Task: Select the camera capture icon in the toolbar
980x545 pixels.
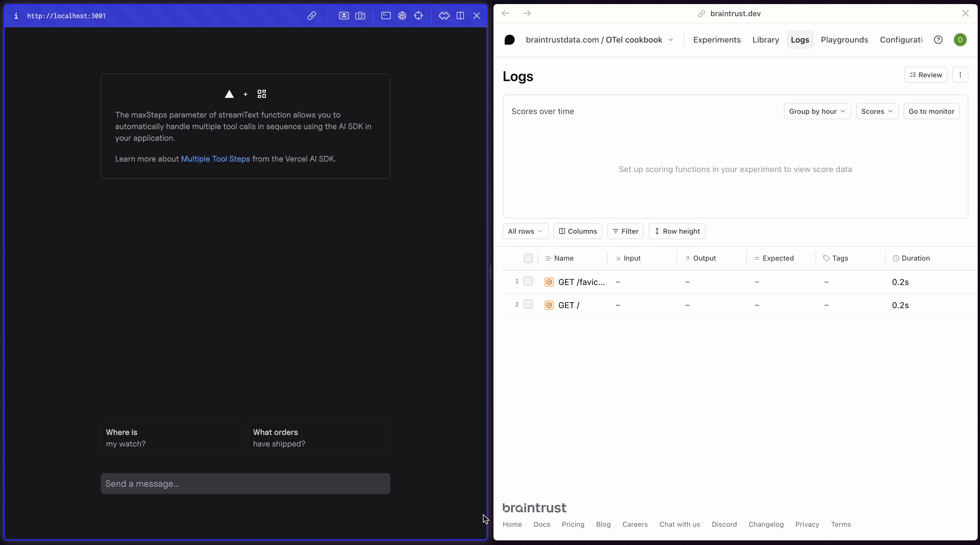Action: click(360, 16)
